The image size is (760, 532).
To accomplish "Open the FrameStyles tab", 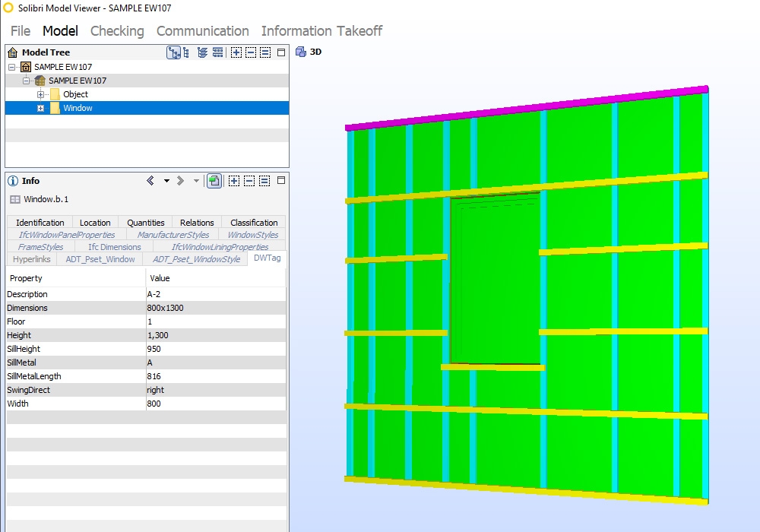I will coord(41,246).
